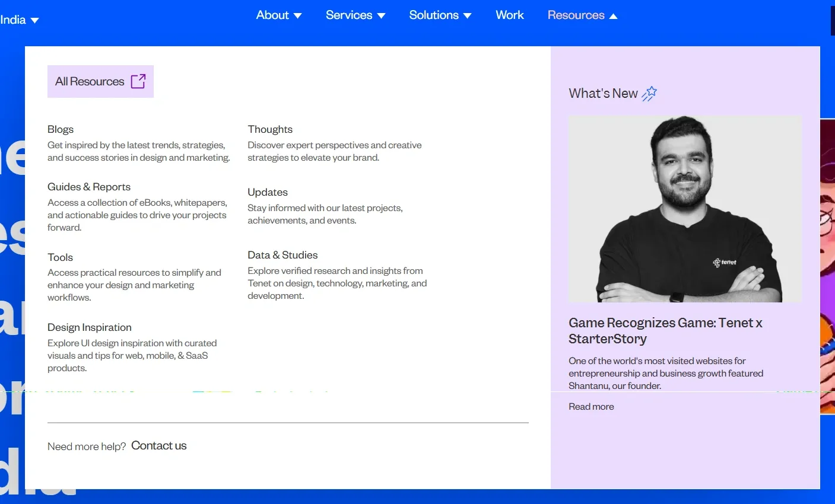Click the Data & Studies description text

coord(337,283)
